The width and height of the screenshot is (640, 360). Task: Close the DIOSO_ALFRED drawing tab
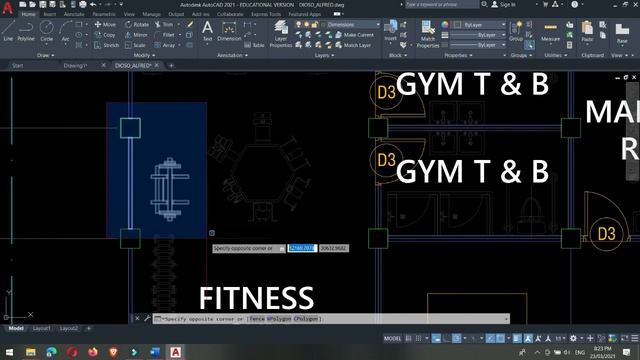[x=157, y=65]
